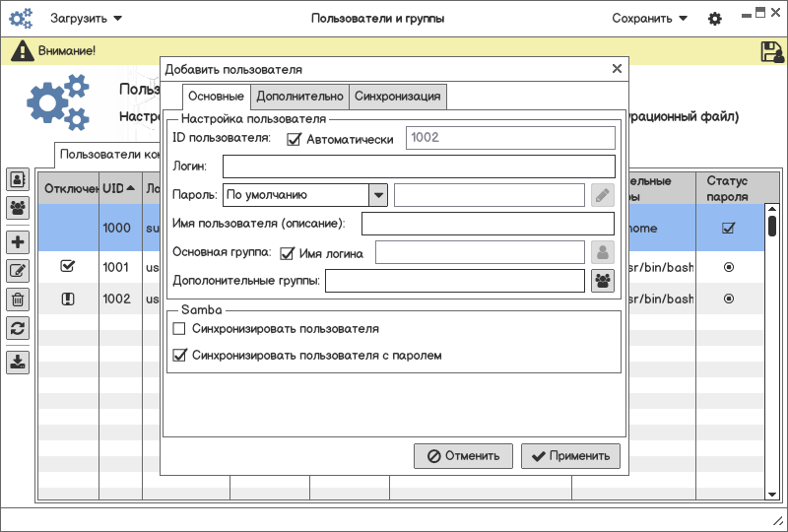
Task: Click the Имя пользователя (описание) field
Action: [488, 224]
